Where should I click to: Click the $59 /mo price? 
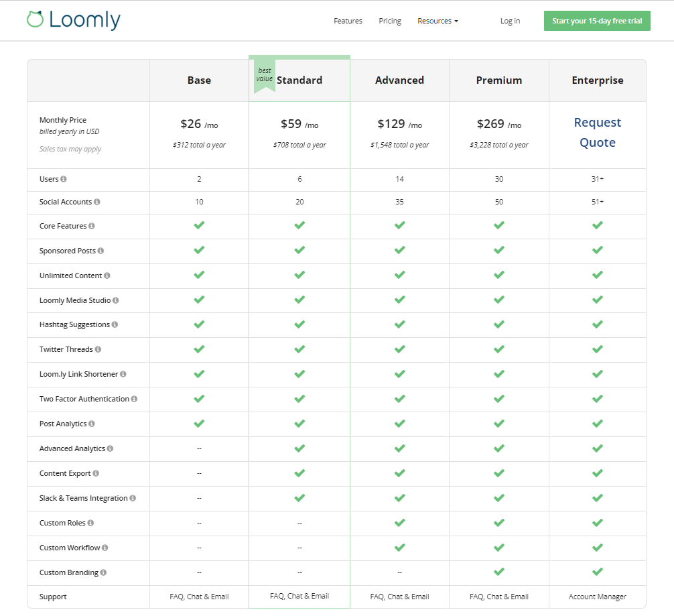(x=299, y=124)
